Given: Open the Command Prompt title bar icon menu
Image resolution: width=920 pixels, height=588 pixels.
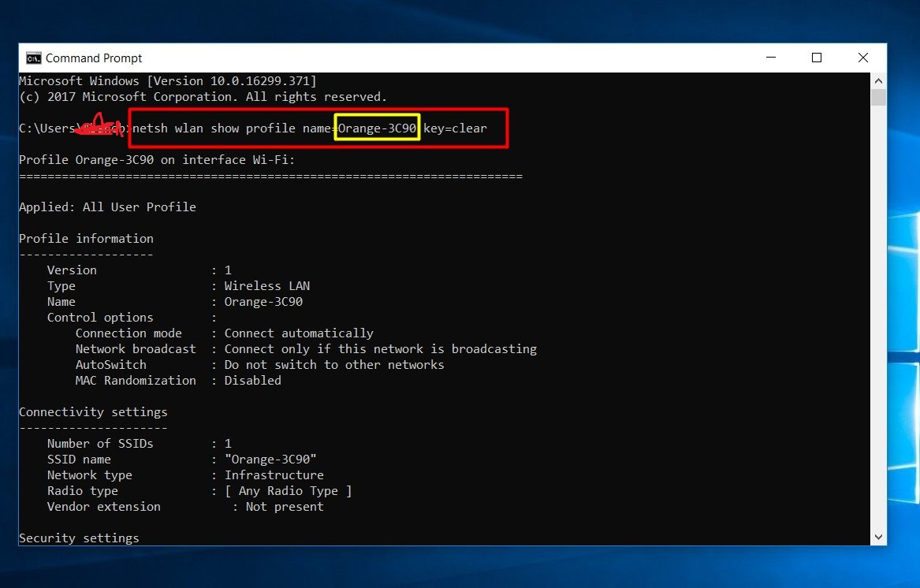Looking at the screenshot, I should [x=33, y=58].
